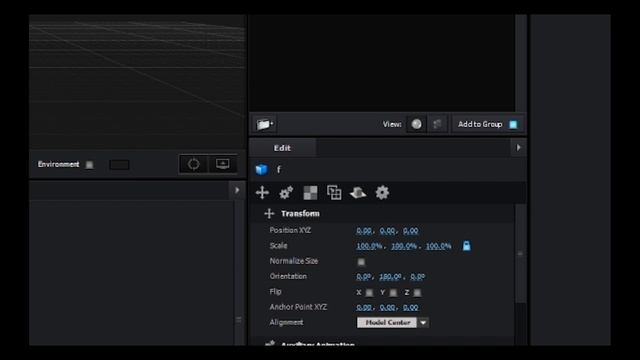
Task: Open the surface/reflection plane toolbar icon
Action: pyautogui.click(x=358, y=193)
